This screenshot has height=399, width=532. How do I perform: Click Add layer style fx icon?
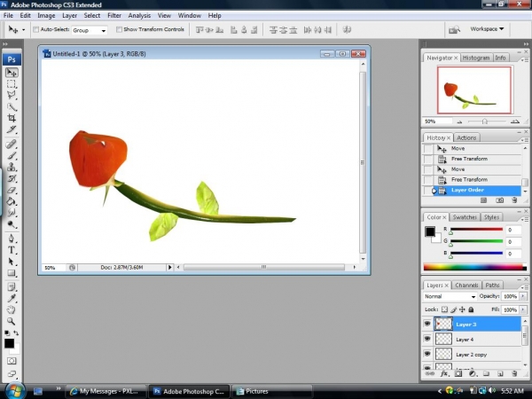tap(444, 374)
